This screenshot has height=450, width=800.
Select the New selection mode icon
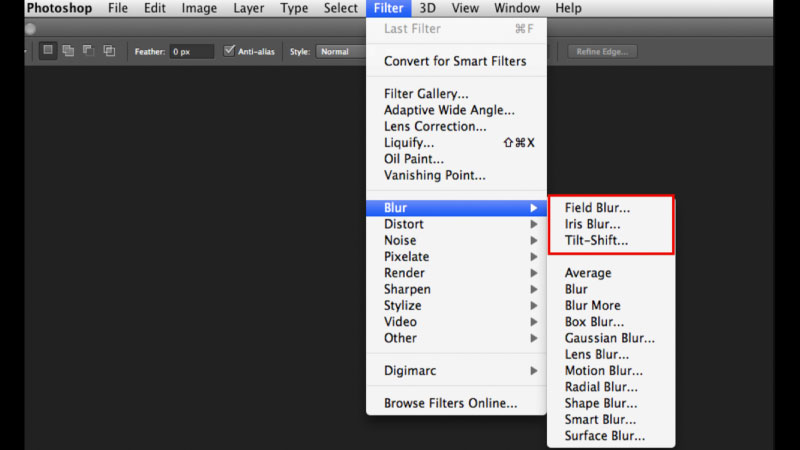point(48,51)
